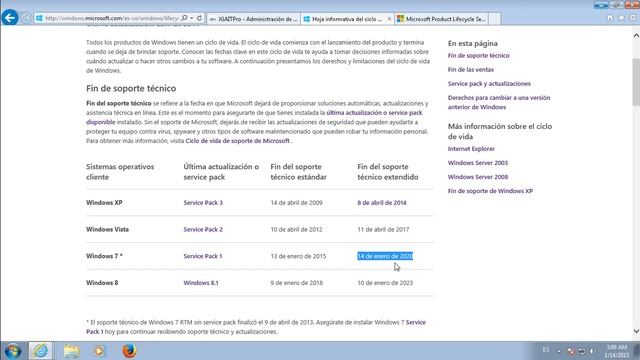The height and width of the screenshot is (360, 640).
Task: Open address bar autocomplete dropdown arrow
Action: click(x=191, y=18)
